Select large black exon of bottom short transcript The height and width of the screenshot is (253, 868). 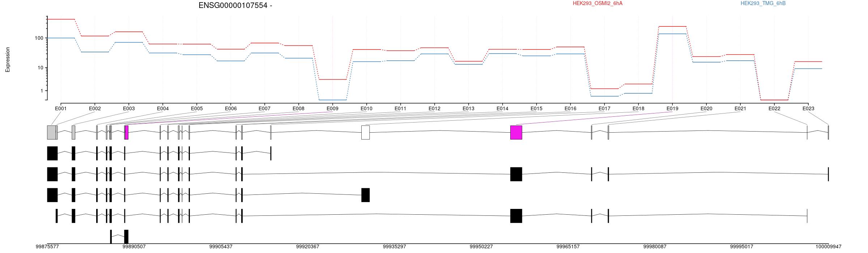pyautogui.click(x=126, y=237)
